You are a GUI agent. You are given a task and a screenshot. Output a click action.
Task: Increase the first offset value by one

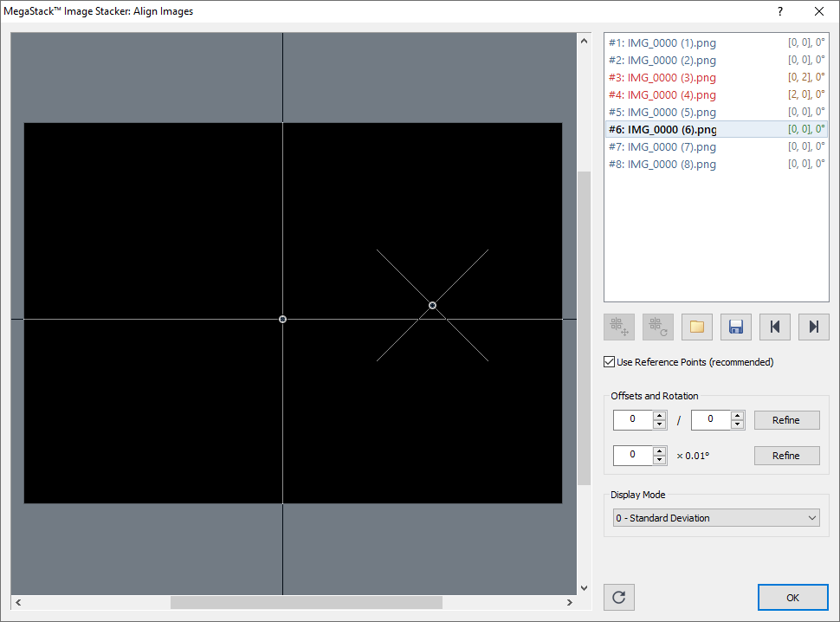(x=660, y=416)
